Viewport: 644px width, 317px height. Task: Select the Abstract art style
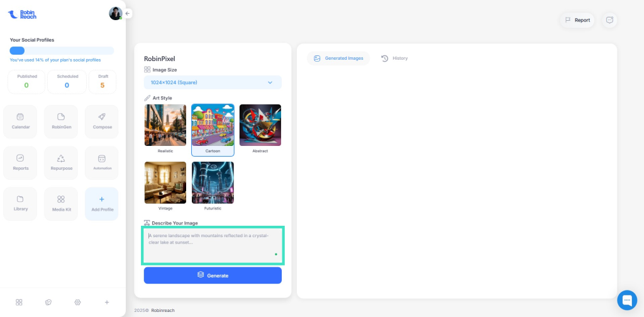(260, 130)
